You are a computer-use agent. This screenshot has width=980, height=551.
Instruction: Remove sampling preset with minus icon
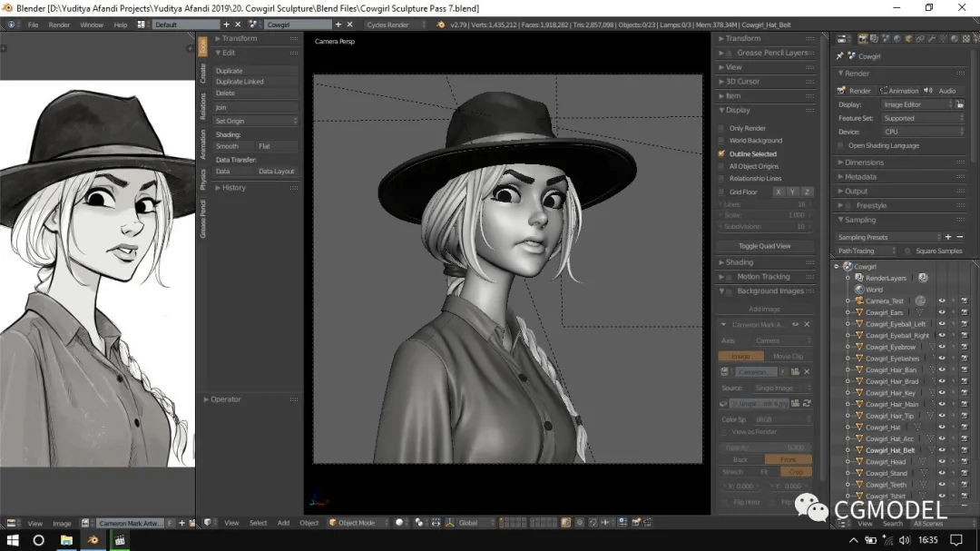point(960,237)
